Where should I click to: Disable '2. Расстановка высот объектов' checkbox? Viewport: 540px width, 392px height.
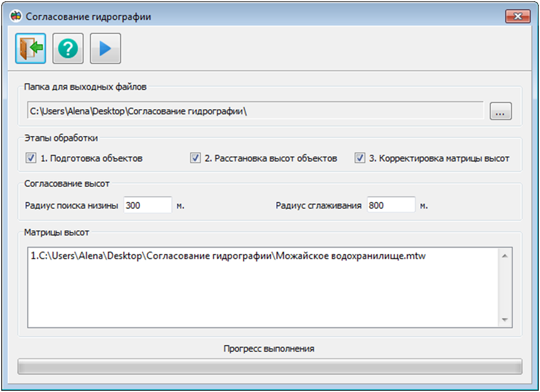click(x=195, y=158)
